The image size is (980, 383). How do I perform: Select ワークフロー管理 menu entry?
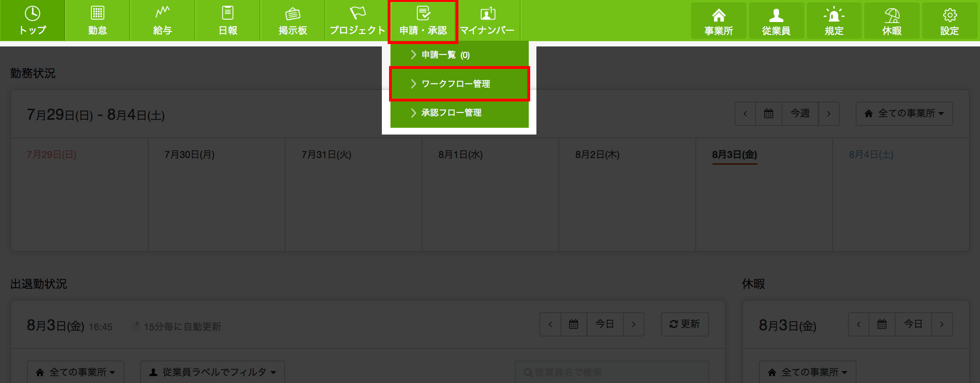(x=459, y=84)
